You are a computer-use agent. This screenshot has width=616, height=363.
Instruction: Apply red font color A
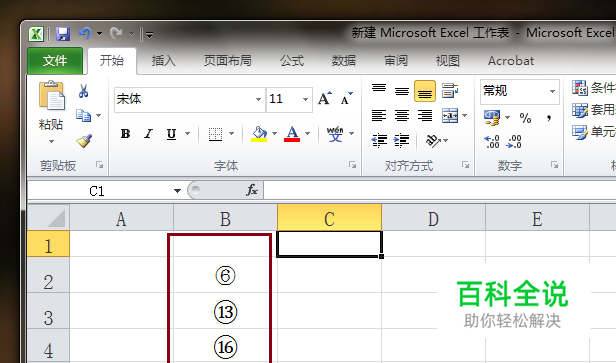point(292,134)
